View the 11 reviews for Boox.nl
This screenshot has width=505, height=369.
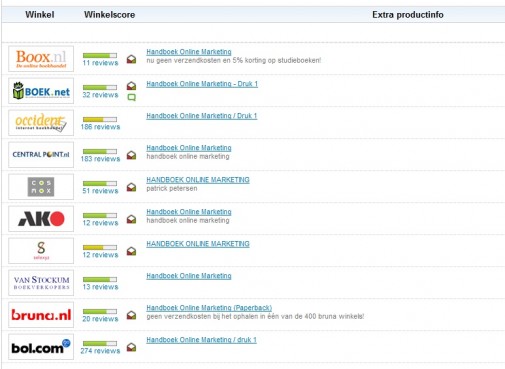[x=100, y=63]
